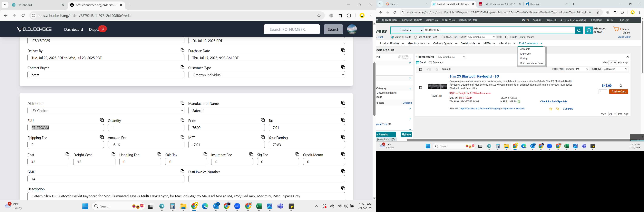The height and width of the screenshot is (212, 644).
Task: Enable In Stock Only checkbox
Action: click(442, 37)
